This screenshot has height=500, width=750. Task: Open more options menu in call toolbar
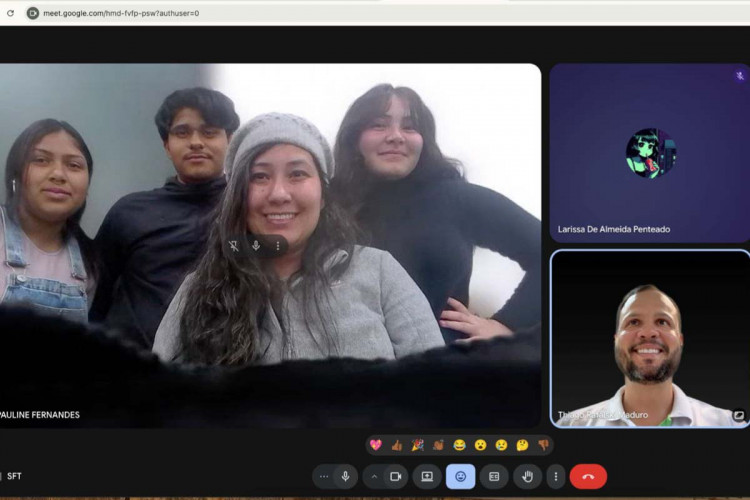click(556, 477)
